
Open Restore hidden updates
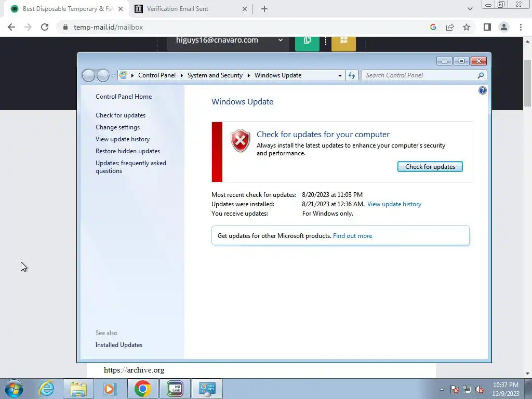(x=128, y=151)
